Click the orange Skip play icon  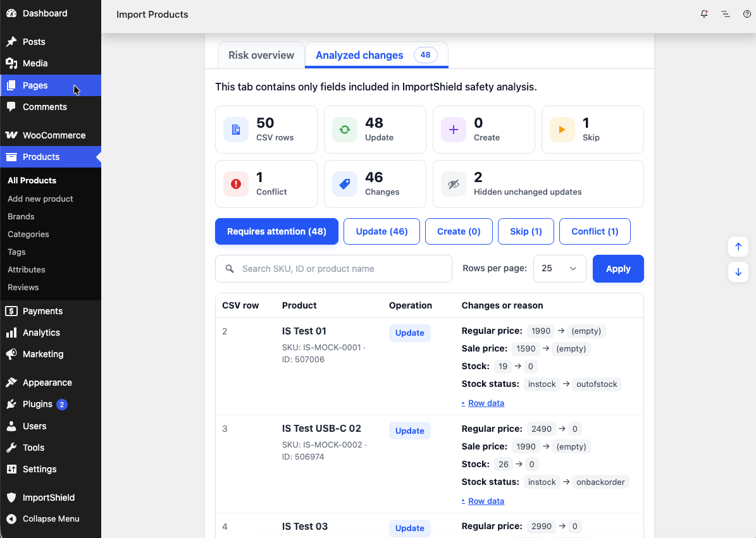pyautogui.click(x=562, y=130)
